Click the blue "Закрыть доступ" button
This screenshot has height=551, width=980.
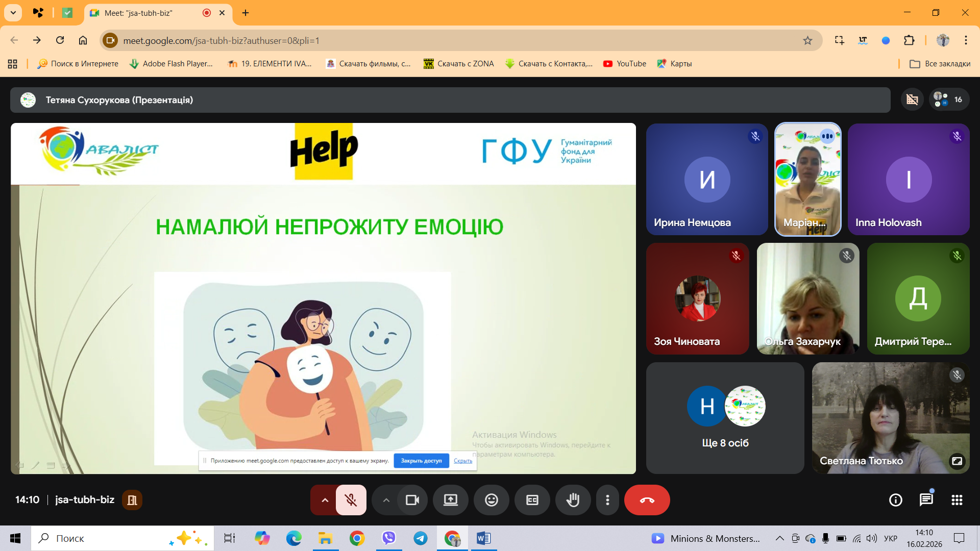[x=421, y=461]
